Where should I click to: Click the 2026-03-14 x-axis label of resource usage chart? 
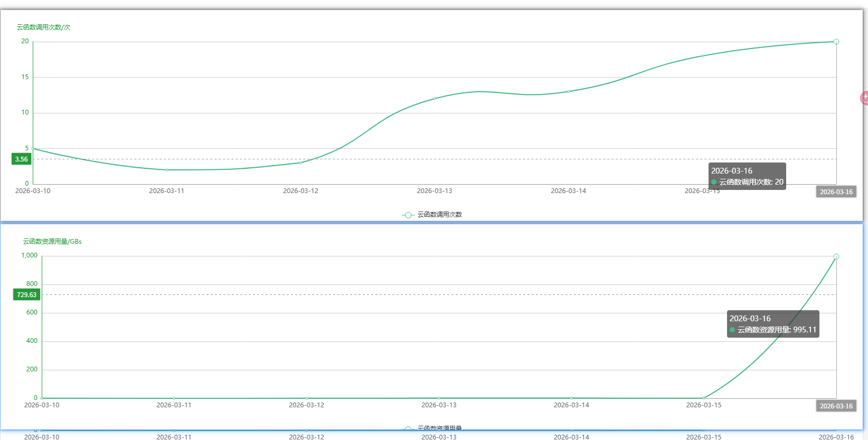click(571, 405)
